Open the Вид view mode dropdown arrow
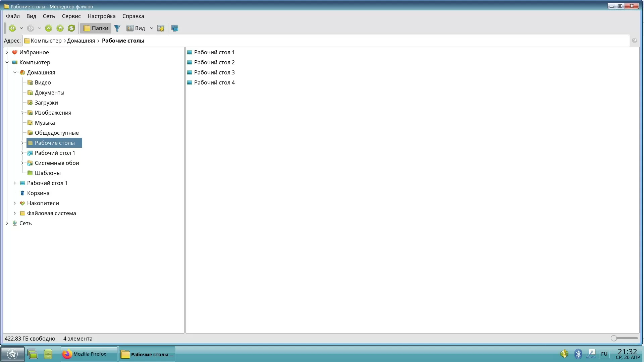Image resolution: width=644 pixels, height=362 pixels. pos(151,28)
